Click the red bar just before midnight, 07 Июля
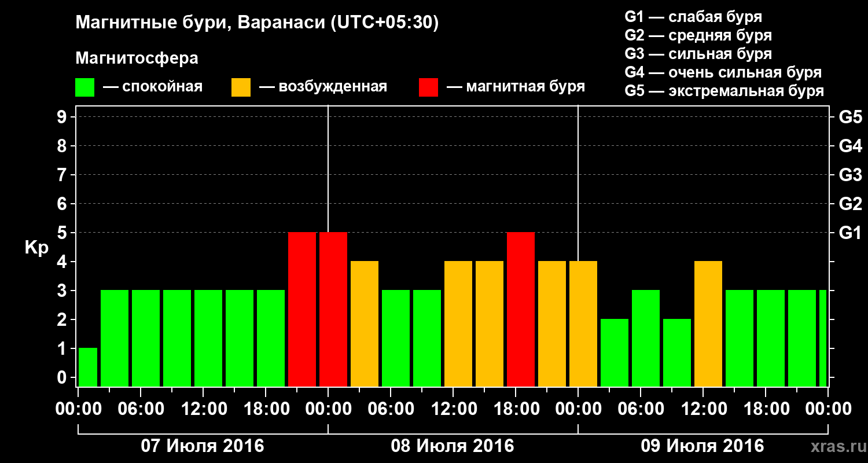The height and width of the screenshot is (463, 868). coord(302,309)
